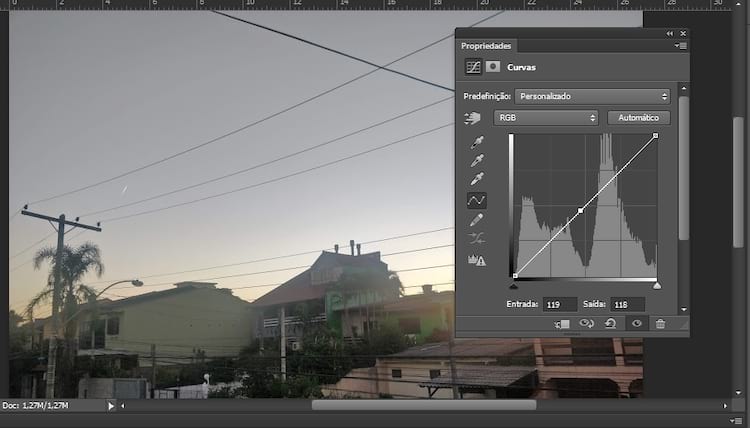750x428 pixels.
Task: Open the RGB channel dropdown
Action: (x=546, y=118)
